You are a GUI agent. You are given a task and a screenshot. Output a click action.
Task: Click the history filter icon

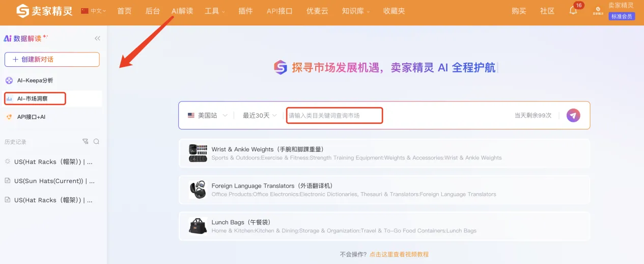(86, 142)
